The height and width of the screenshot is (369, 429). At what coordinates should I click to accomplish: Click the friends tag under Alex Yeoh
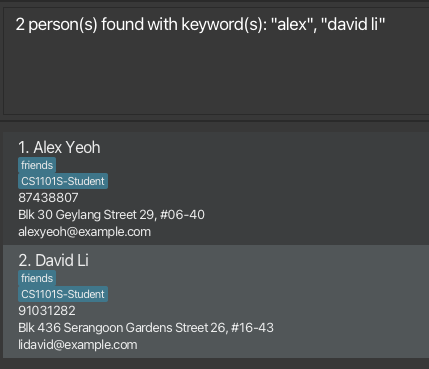[x=37, y=165]
